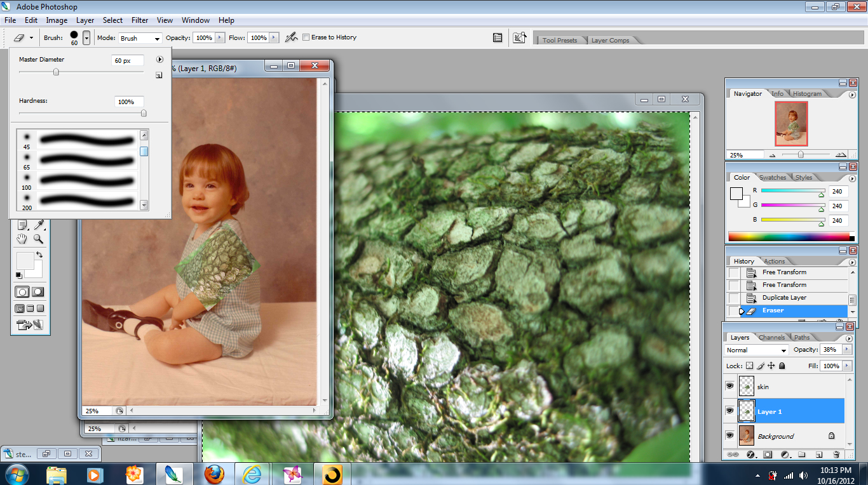Select the Eyedropper tool
The image size is (868, 485).
point(39,225)
